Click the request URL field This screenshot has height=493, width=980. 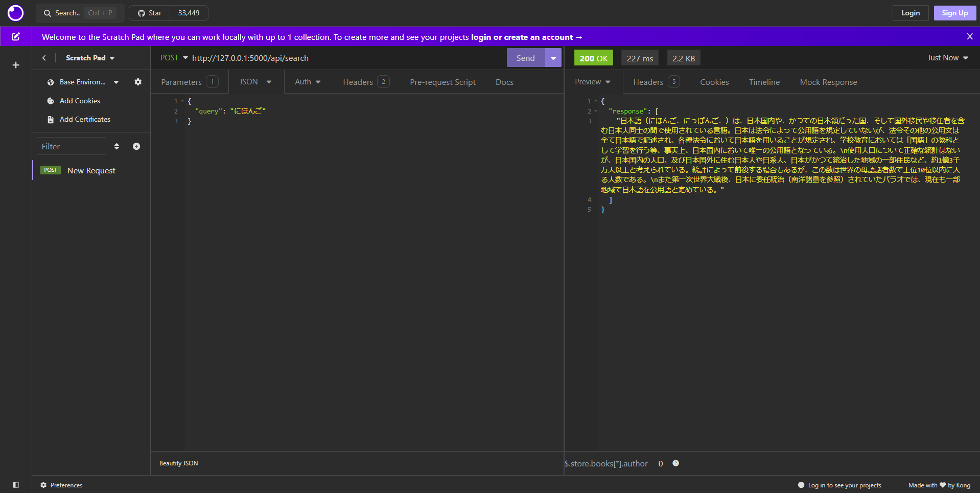[347, 58]
